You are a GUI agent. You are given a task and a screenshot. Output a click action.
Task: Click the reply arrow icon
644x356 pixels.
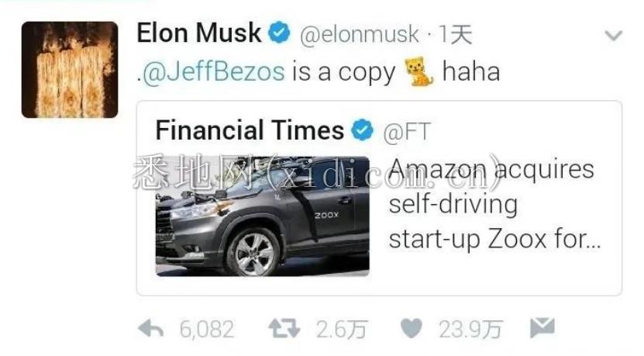point(151,329)
